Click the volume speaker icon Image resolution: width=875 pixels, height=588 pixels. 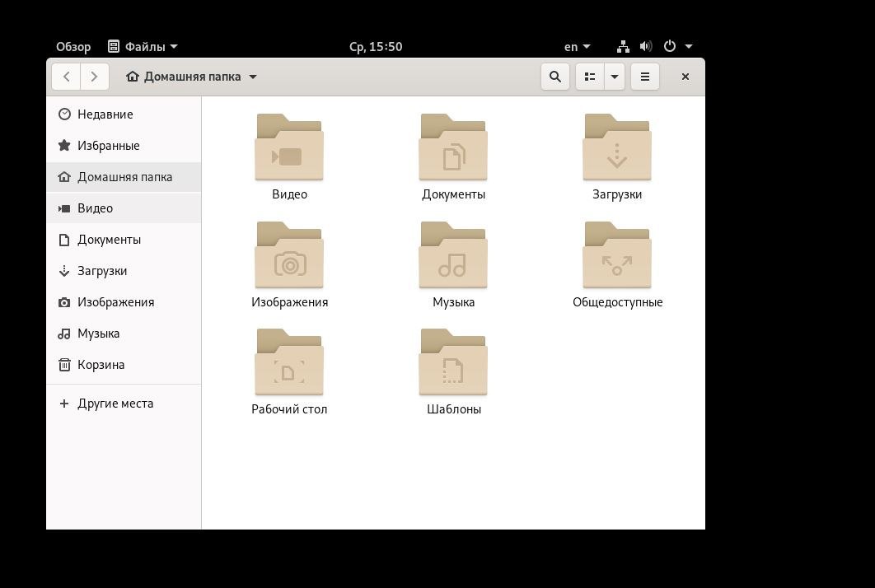coord(646,46)
